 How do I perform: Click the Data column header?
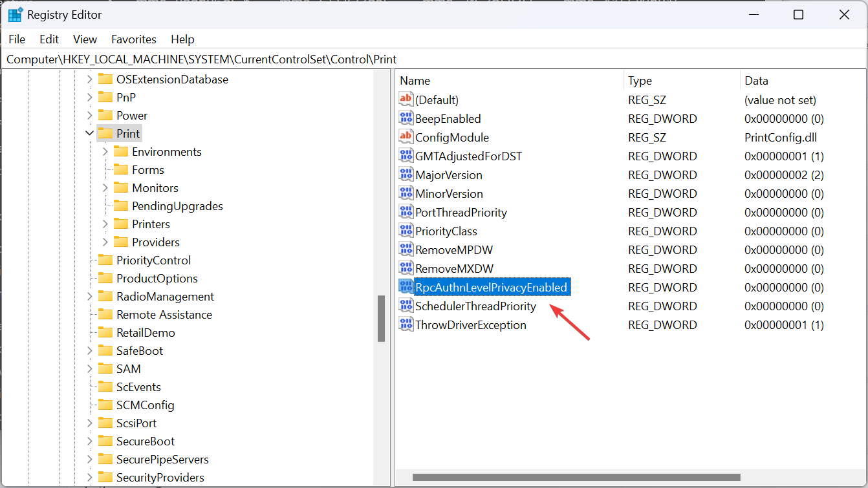[x=804, y=81]
